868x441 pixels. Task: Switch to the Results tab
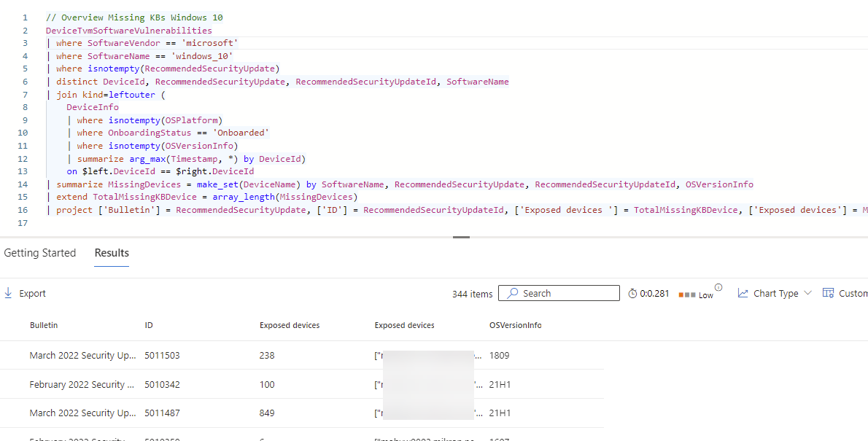[112, 253]
